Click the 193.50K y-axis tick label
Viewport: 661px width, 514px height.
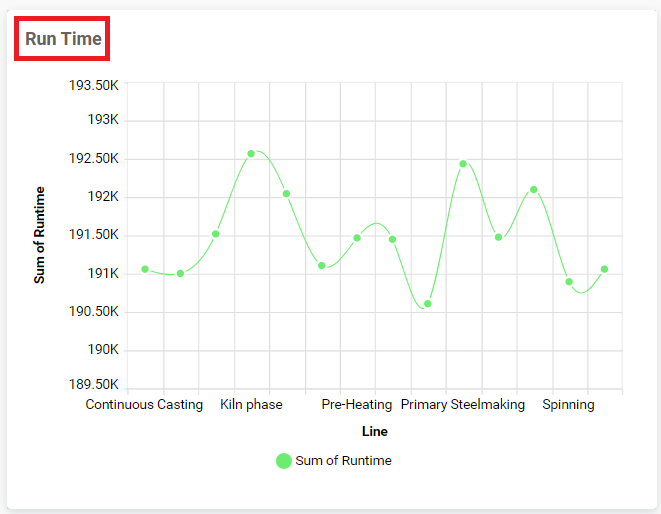point(93,85)
